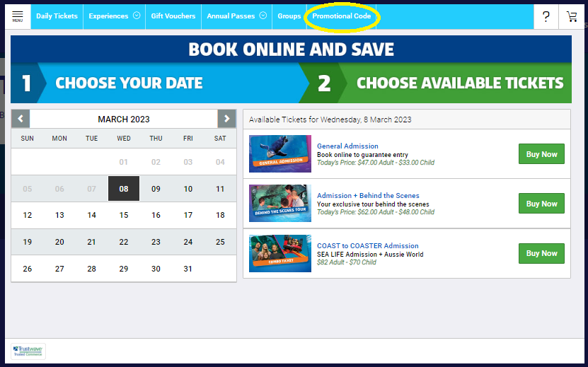Viewport: 588px width, 367px height.
Task: Select the highlighted date 08
Action: pyautogui.click(x=124, y=189)
